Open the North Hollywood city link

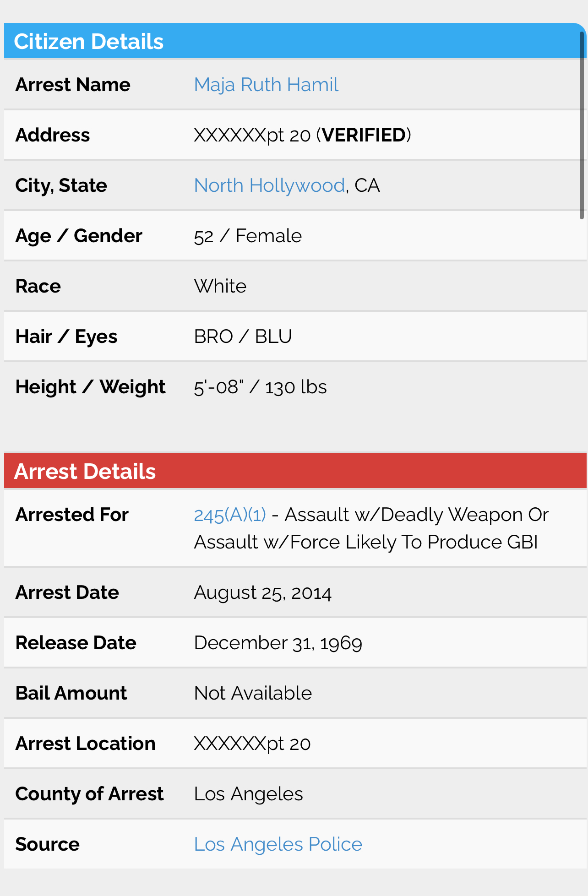[269, 185]
